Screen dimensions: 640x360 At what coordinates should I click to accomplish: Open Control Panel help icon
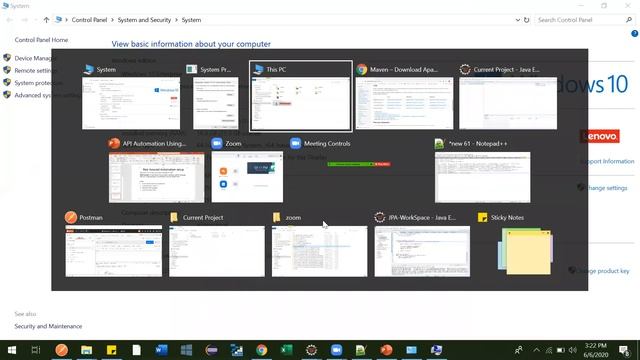[x=634, y=34]
